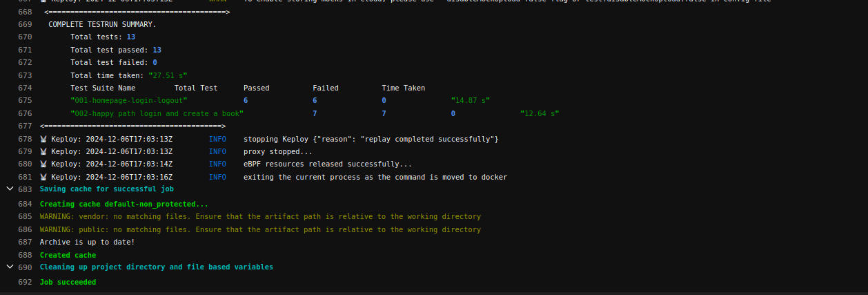Collapse the 'Cleaning up project directory' section chevron
868x295 pixels.
10,267
